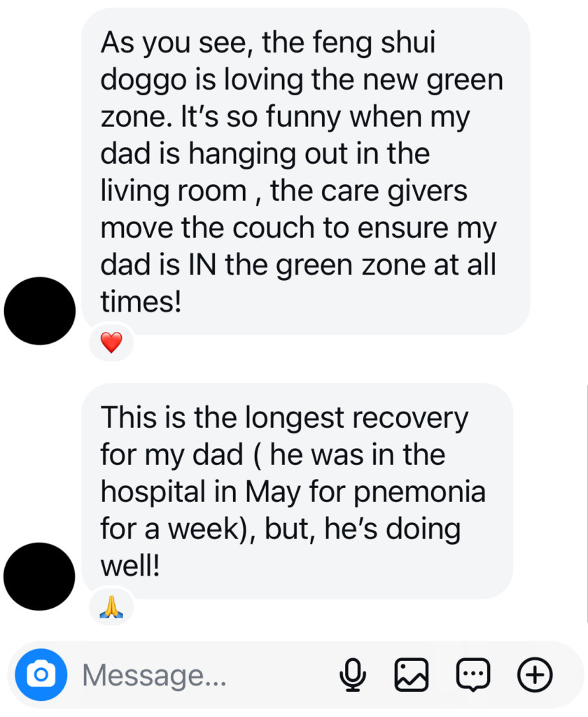
Task: Click the word 'pnemonia' in the message
Action: point(420,493)
